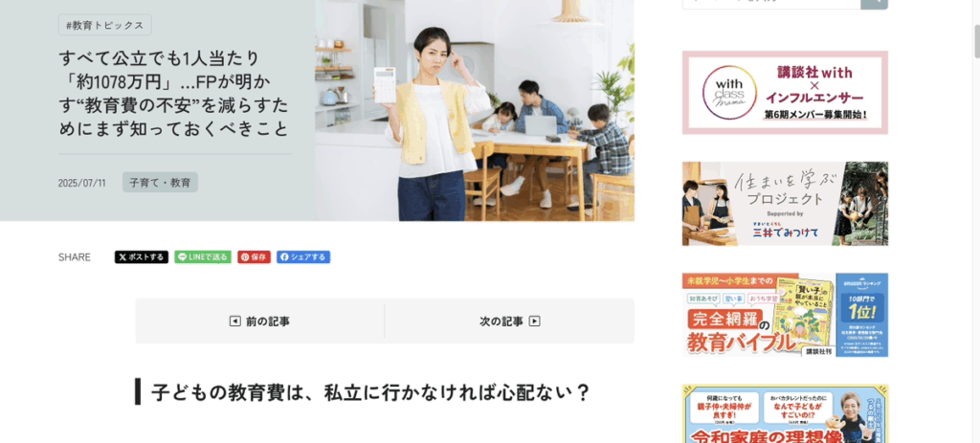Share via LINEで送る button
Image resolution: width=980 pixels, height=443 pixels.
click(203, 256)
